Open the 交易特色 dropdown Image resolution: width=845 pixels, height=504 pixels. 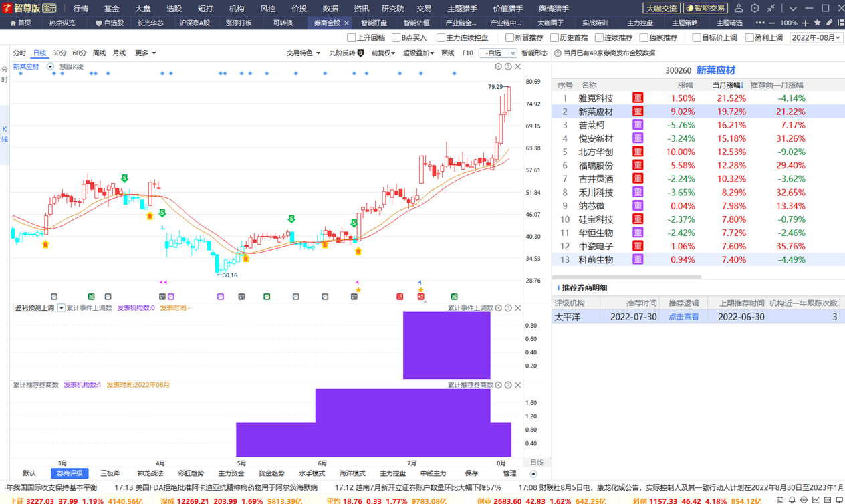click(x=304, y=53)
